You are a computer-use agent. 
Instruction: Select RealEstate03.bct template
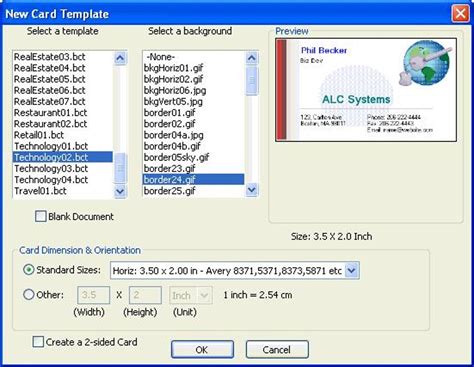63,57
